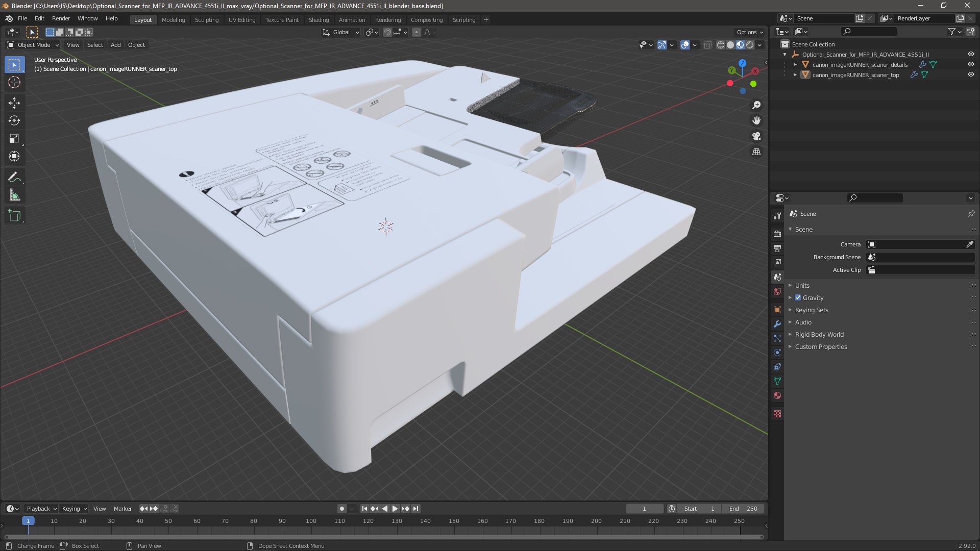Activate the Move tool
The height and width of the screenshot is (551, 980).
point(14,103)
